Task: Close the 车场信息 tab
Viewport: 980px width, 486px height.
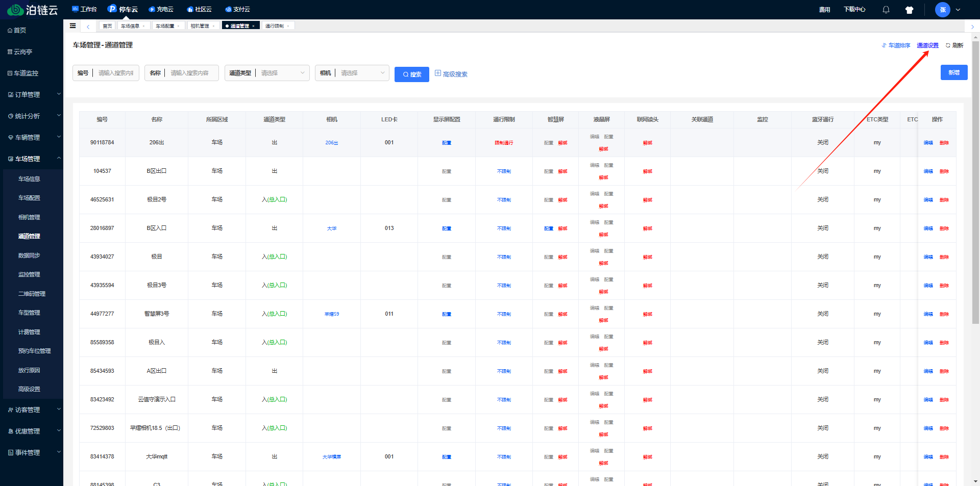Action: coord(143,26)
